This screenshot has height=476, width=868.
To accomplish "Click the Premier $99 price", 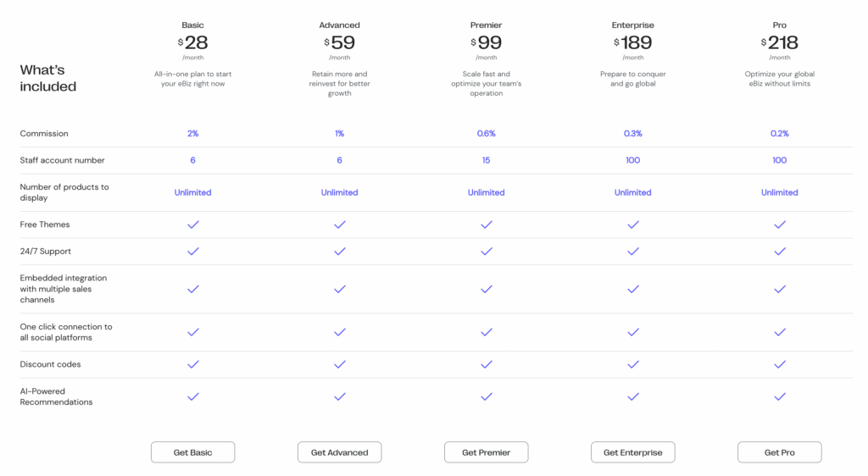I will [486, 42].
